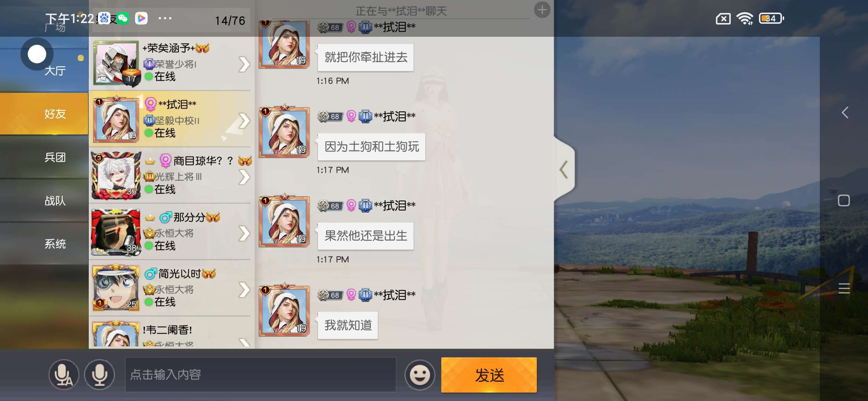
Task: Tap 拭泪 avatar on 因为土狗 message
Action: pos(285,131)
